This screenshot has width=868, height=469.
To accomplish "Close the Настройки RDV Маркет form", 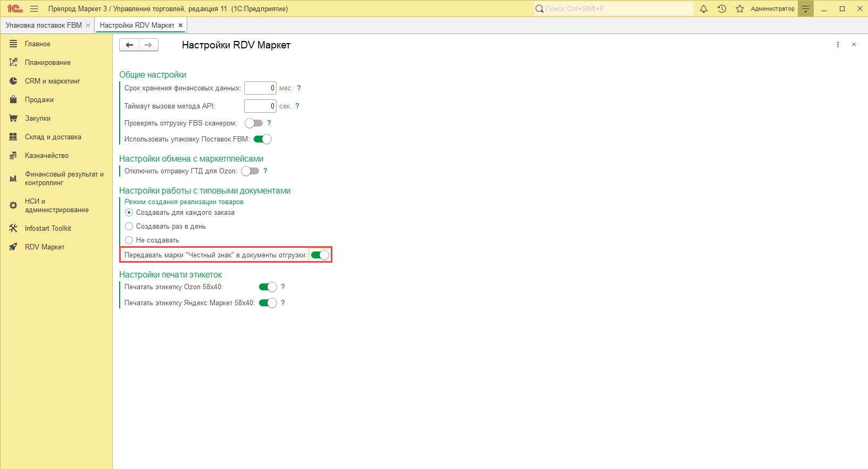I will pyautogui.click(x=854, y=45).
